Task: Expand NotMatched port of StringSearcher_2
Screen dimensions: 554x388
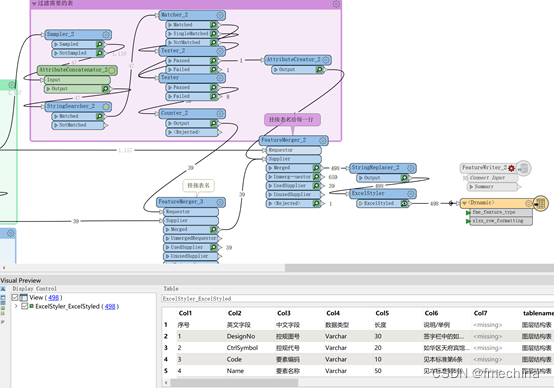Action: (x=56, y=125)
